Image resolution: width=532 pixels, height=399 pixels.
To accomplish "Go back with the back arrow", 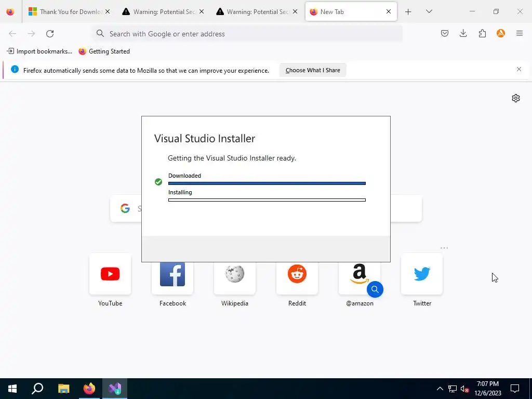I will [12, 34].
